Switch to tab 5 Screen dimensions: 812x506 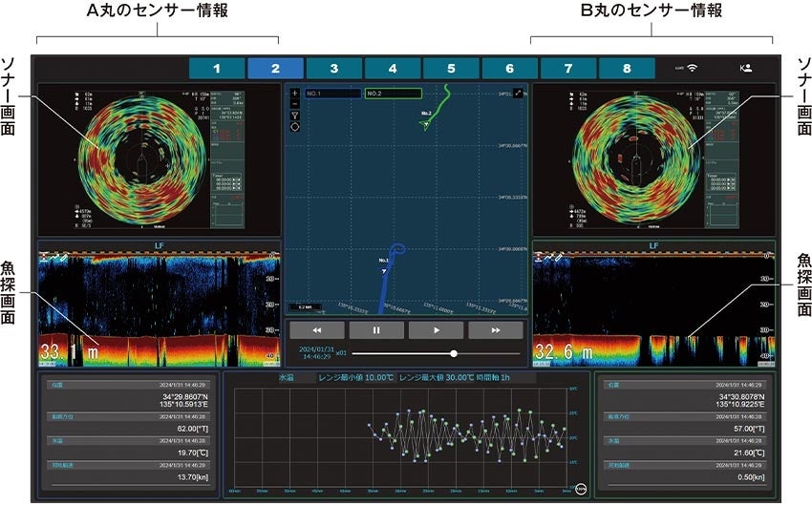tap(452, 69)
